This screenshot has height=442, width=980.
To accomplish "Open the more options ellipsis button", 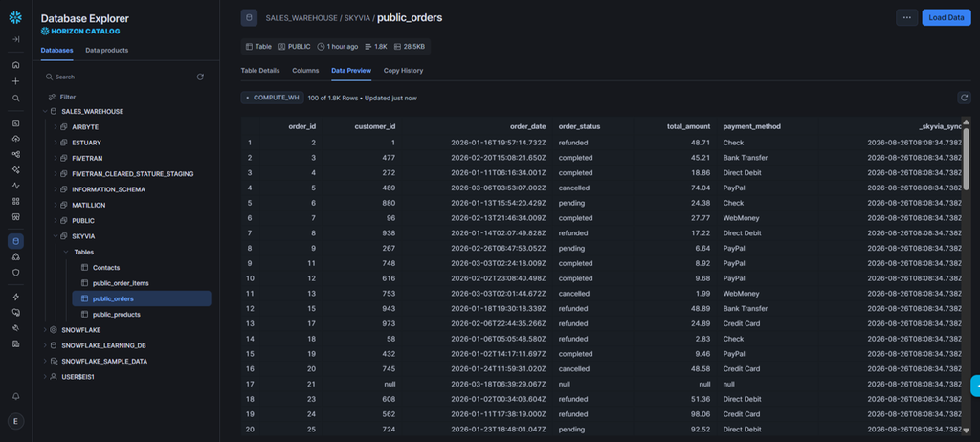I will coord(906,17).
